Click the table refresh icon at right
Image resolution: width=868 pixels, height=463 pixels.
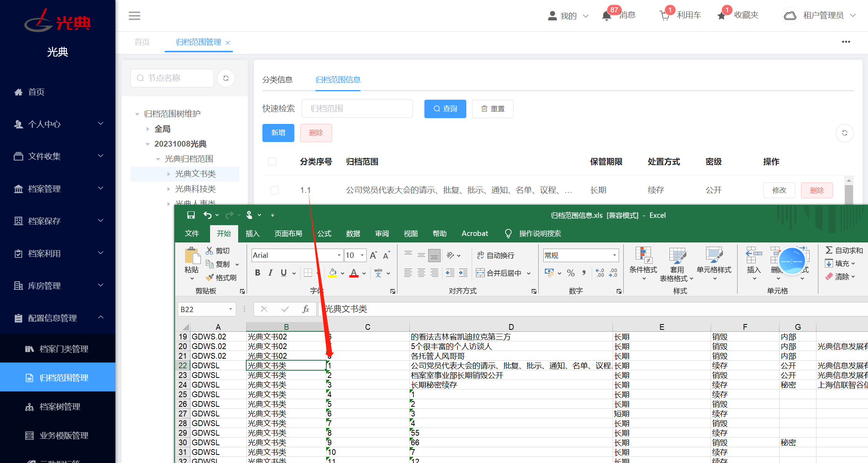[x=845, y=133]
